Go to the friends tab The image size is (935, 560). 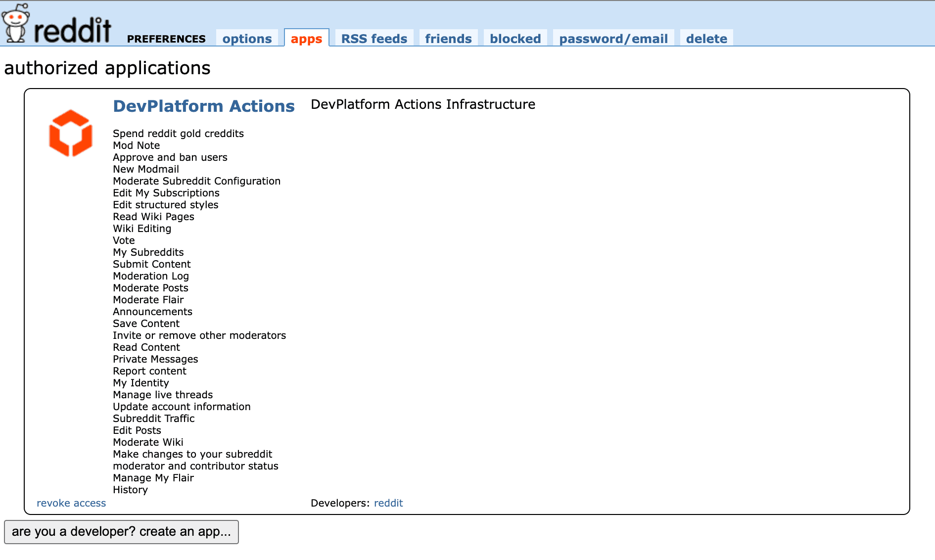click(x=448, y=39)
